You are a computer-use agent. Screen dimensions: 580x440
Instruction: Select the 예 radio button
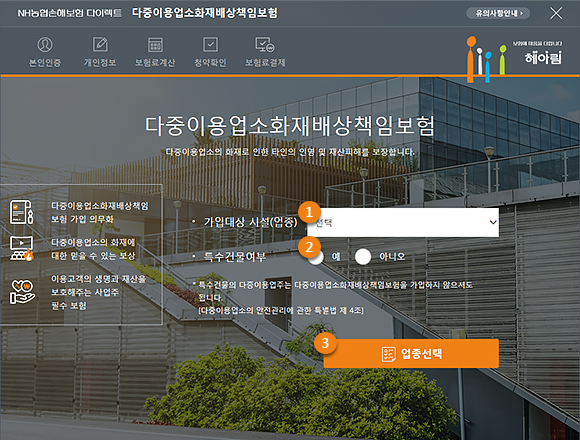(x=316, y=257)
